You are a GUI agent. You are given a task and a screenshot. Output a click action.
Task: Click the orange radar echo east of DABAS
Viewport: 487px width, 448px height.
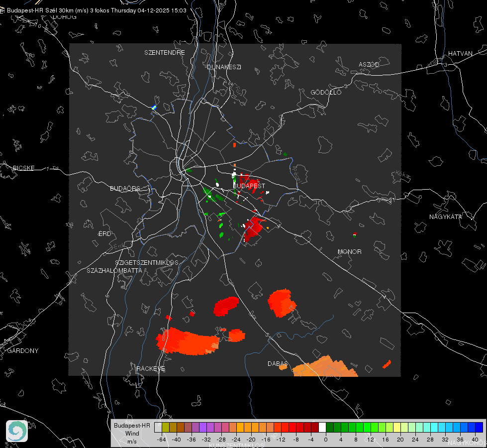tap(324, 367)
